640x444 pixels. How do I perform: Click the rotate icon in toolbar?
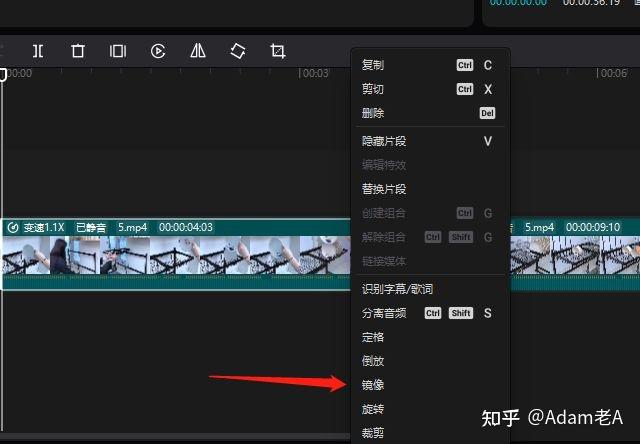point(238,51)
